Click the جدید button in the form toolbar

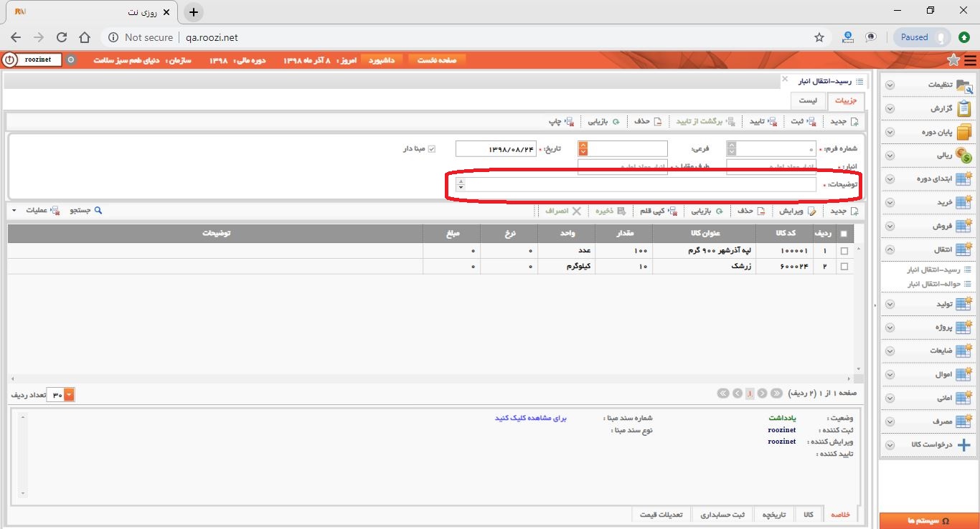pos(844,121)
